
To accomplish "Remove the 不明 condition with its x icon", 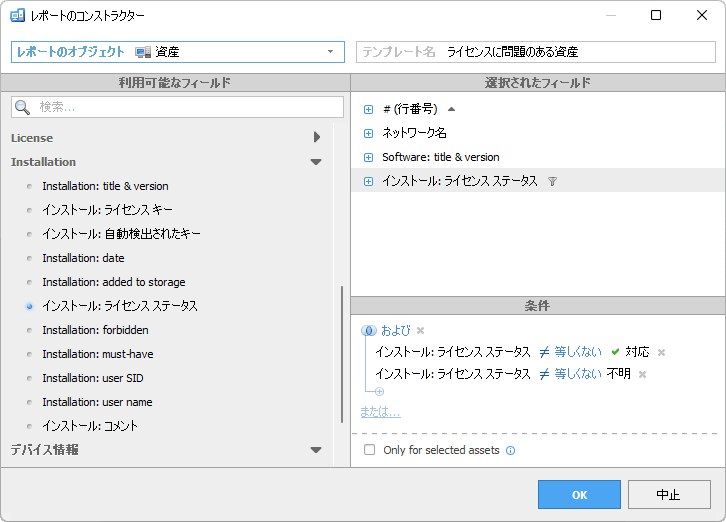I will coord(642,374).
